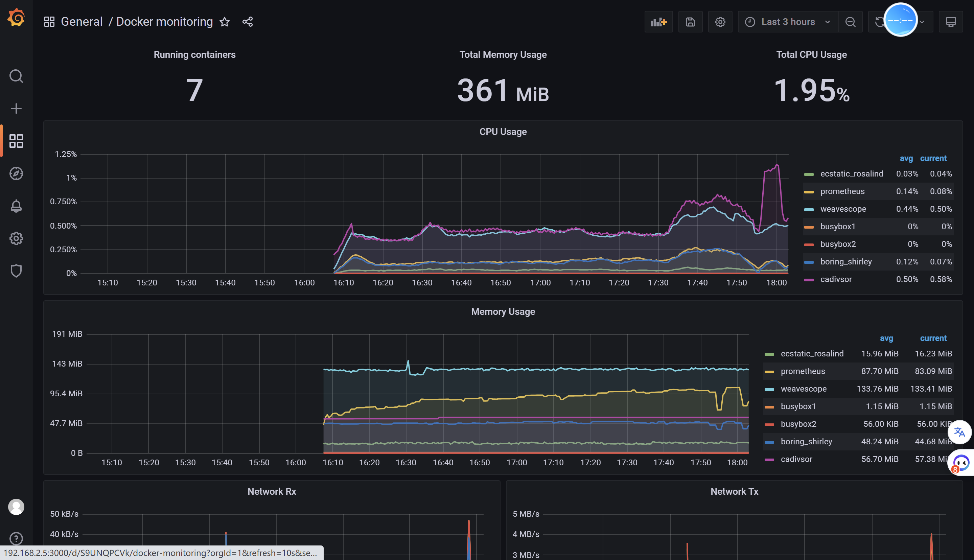Click the 1.95% total CPU value
The image size is (974, 560).
click(811, 90)
